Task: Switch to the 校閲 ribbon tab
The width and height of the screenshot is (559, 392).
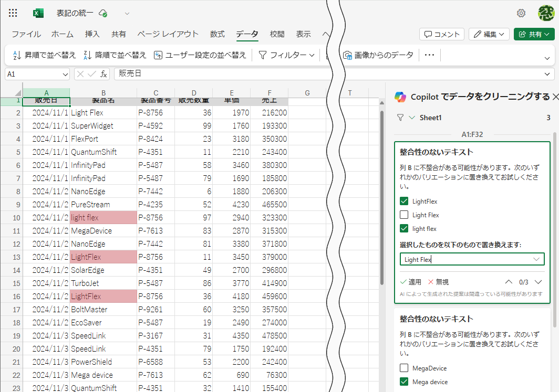Action: tap(277, 34)
